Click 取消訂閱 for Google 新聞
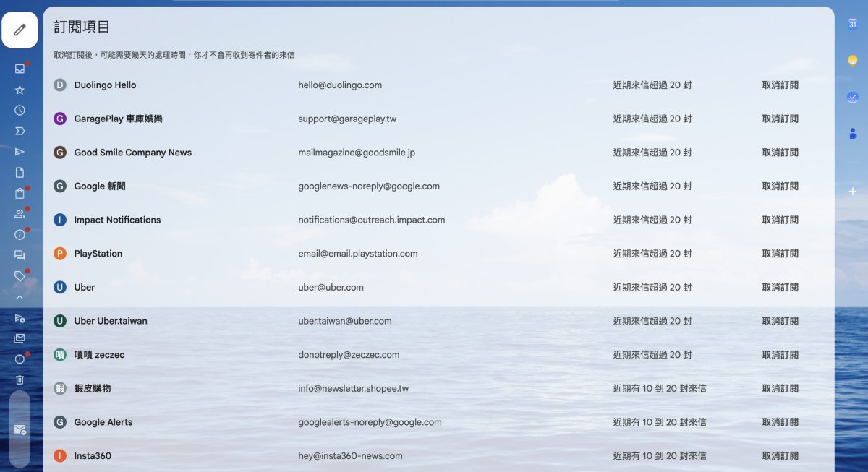The image size is (868, 472). pos(780,186)
